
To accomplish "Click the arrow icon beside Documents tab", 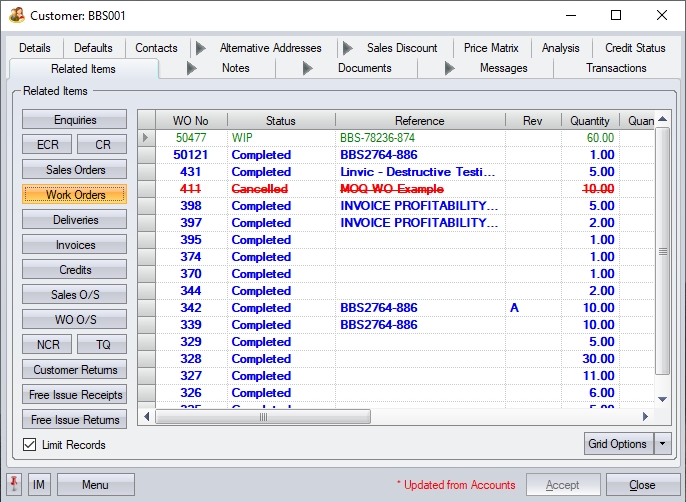I will [308, 68].
